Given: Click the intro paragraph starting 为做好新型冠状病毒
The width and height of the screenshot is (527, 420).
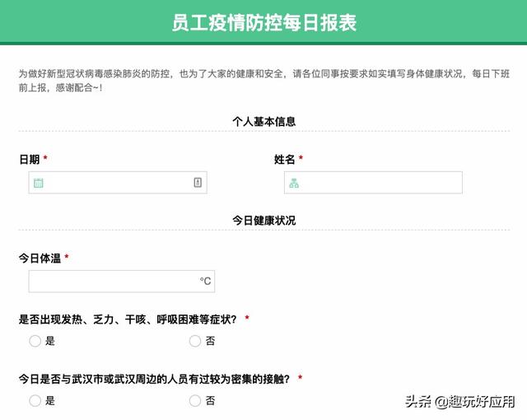Looking at the screenshot, I should tap(264, 81).
